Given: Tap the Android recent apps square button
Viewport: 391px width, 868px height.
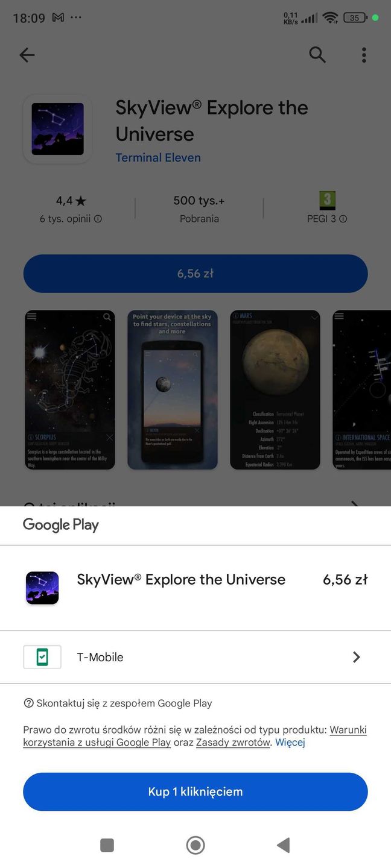Looking at the screenshot, I should coord(107,845).
